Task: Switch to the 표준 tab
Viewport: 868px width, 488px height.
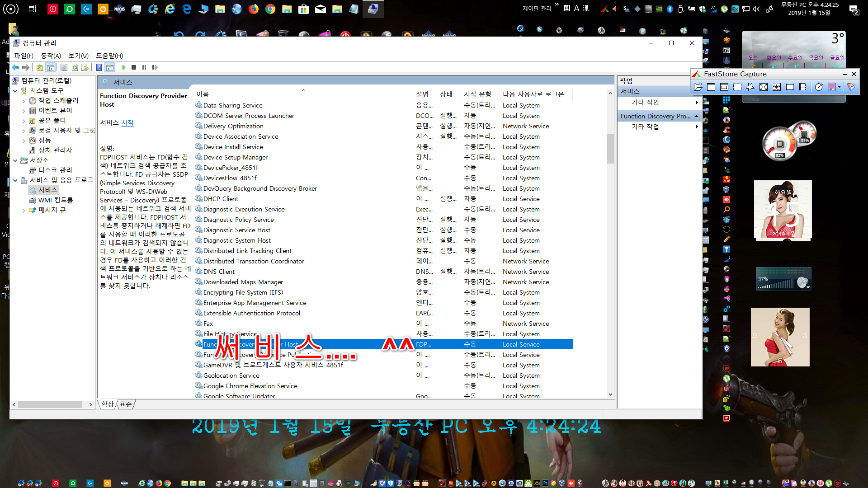Action: point(126,404)
